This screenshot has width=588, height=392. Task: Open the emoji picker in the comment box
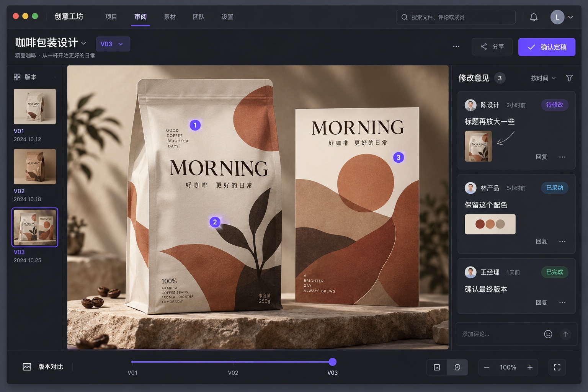(x=548, y=334)
